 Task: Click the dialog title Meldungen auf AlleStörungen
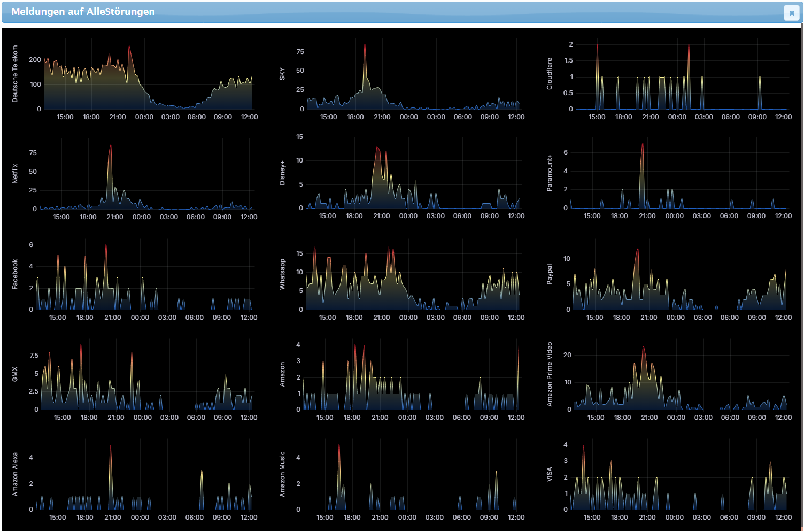click(x=83, y=12)
